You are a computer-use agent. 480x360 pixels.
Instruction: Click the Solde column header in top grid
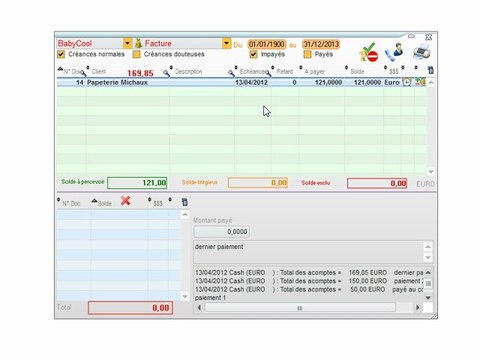357,71
